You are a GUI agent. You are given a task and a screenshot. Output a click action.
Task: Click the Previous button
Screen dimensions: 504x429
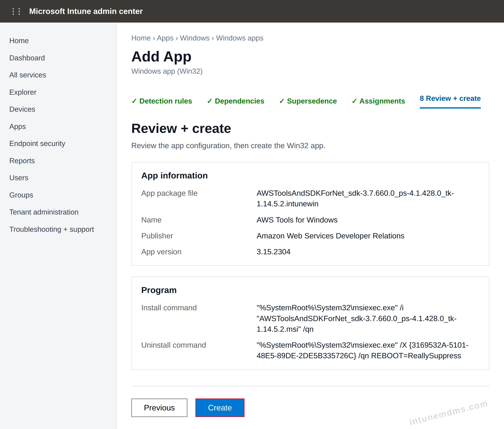[159, 408]
